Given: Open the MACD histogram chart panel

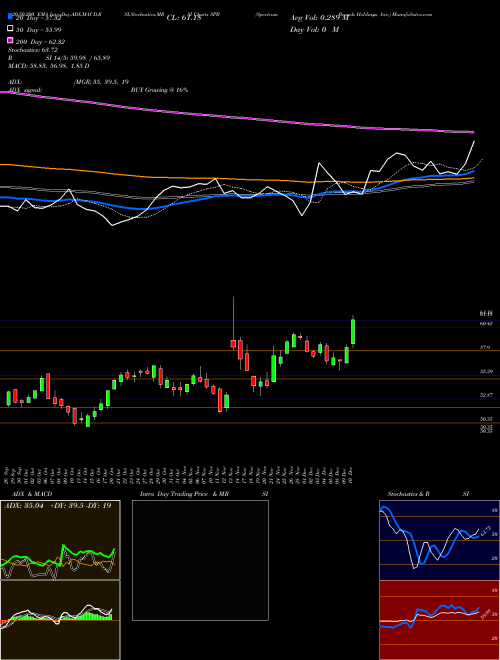Looking at the screenshot, I should (x=60, y=620).
